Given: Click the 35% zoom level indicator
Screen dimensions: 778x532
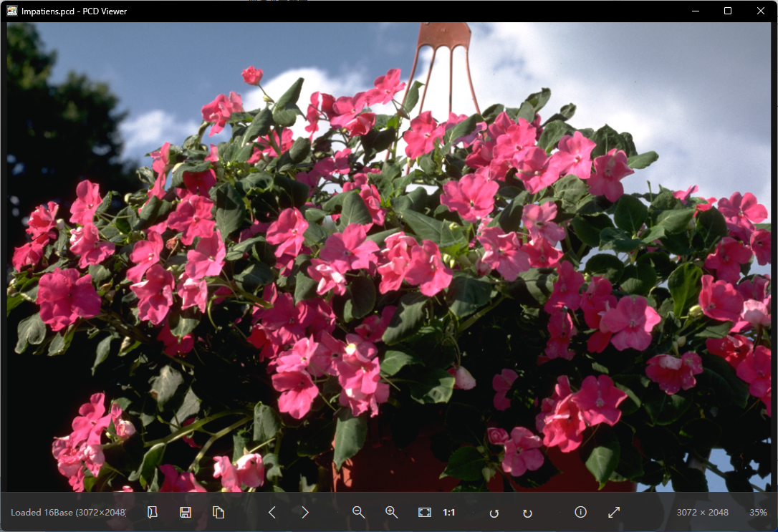Looking at the screenshot, I should [758, 512].
